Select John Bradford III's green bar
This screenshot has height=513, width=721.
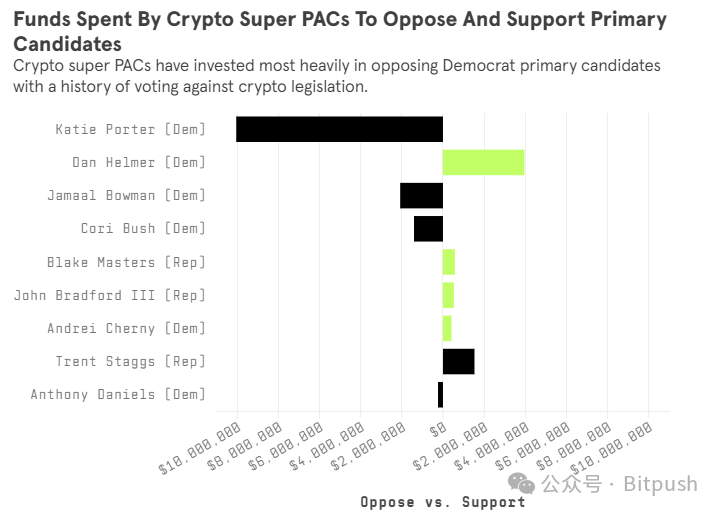(448, 295)
